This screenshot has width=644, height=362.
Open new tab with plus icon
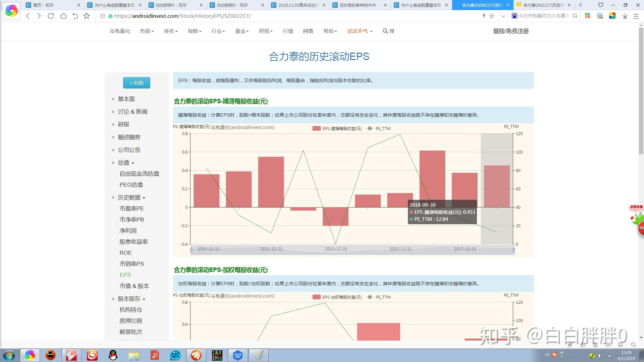click(x=581, y=5)
